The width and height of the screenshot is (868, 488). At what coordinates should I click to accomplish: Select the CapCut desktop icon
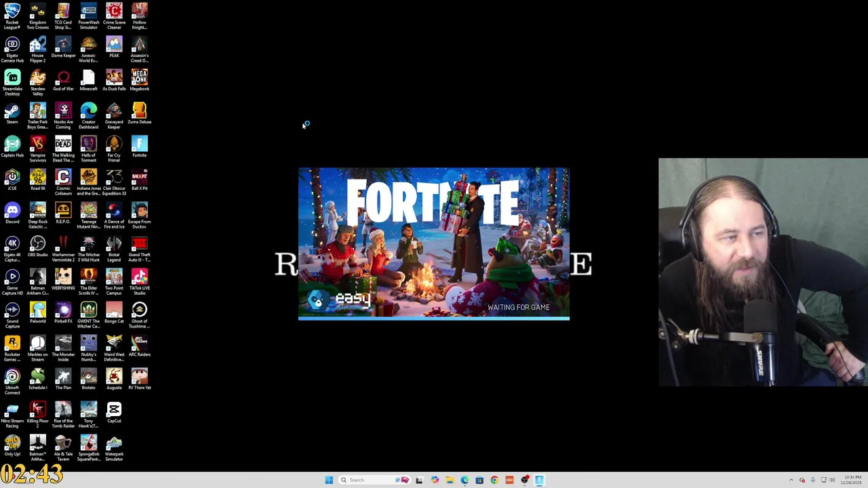tap(114, 412)
